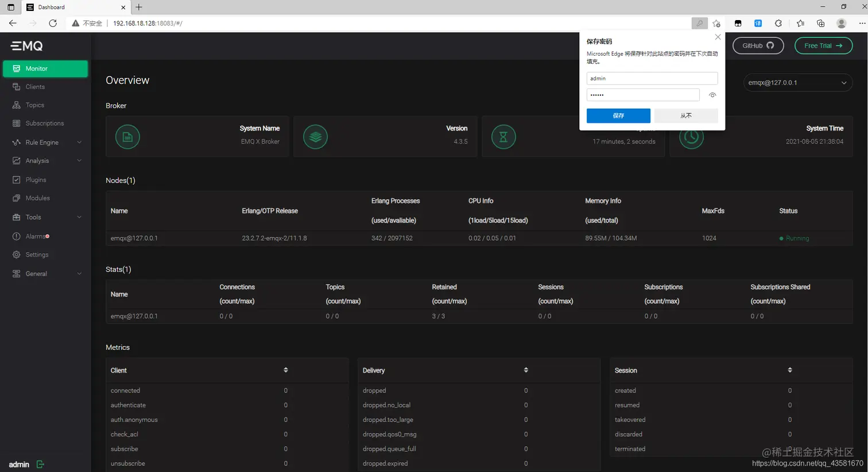Click the logout icon beside admin
868x472 pixels.
click(x=40, y=464)
